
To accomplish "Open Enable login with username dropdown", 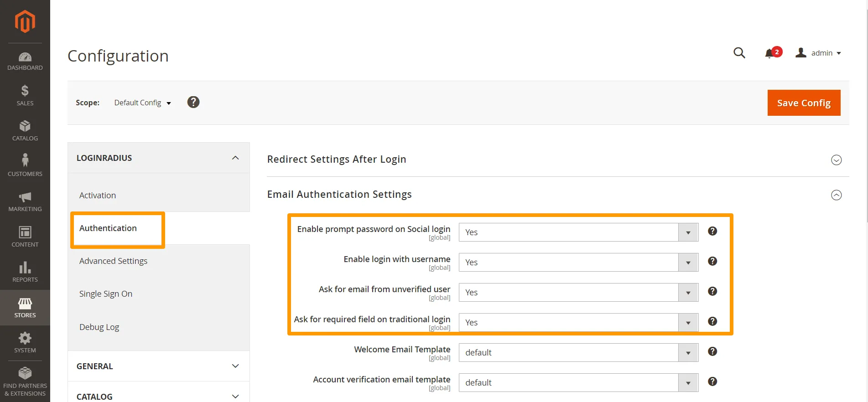I will point(578,263).
